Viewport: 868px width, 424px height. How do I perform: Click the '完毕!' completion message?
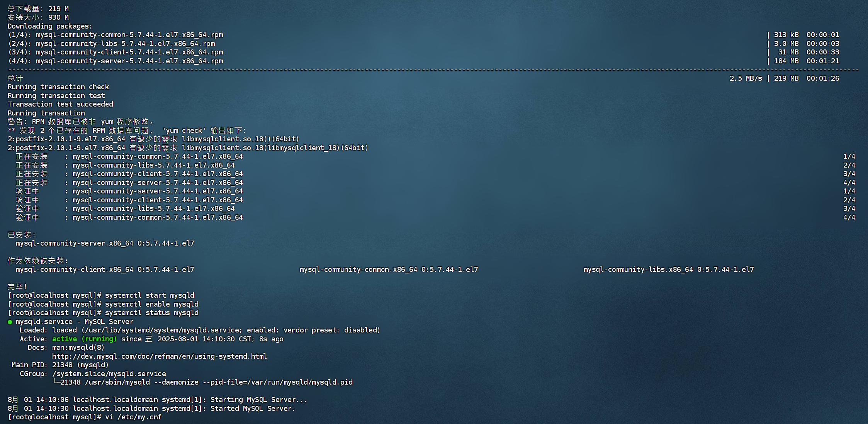point(17,287)
